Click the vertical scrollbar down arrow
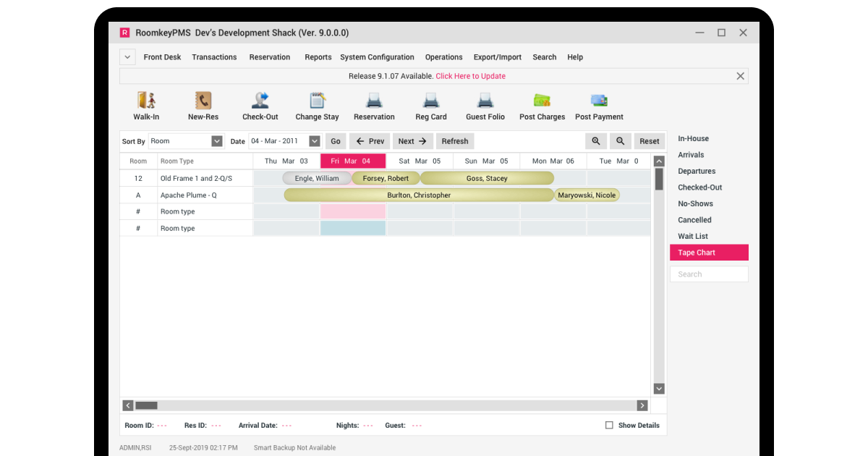This screenshot has height=456, width=868. 659,389
